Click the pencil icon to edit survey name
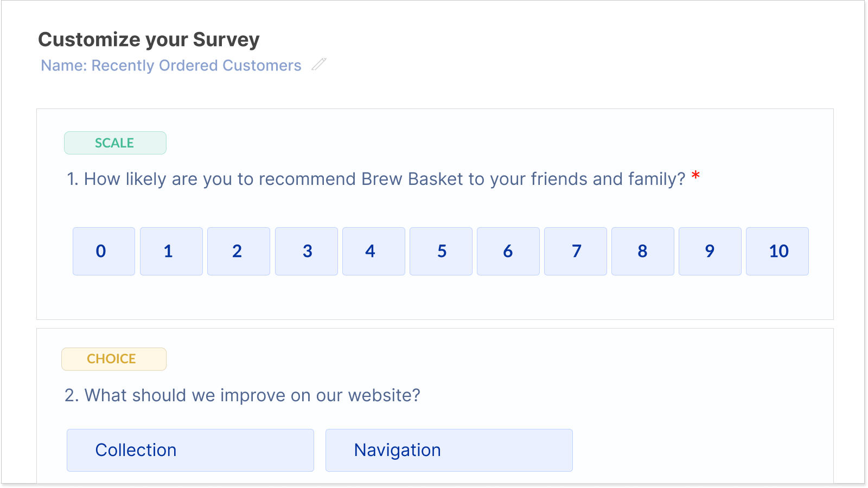The image size is (868, 488). (320, 65)
